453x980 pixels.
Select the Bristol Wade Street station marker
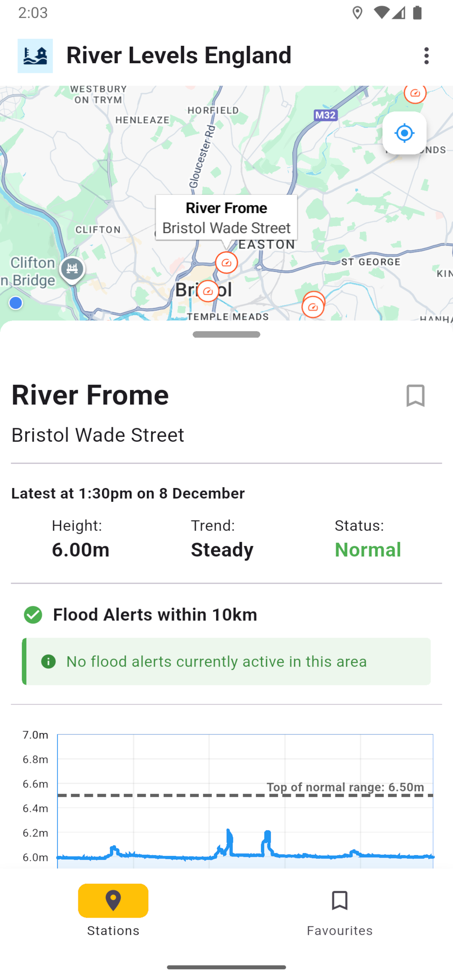click(226, 262)
